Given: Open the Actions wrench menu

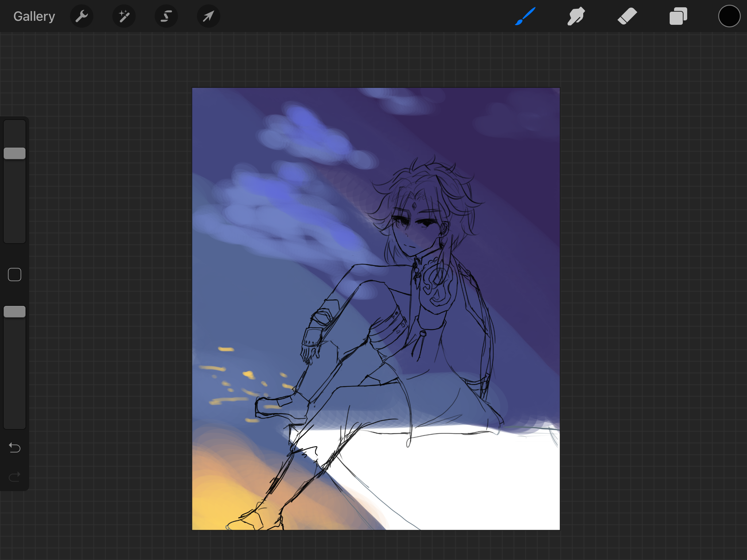Looking at the screenshot, I should [x=82, y=16].
